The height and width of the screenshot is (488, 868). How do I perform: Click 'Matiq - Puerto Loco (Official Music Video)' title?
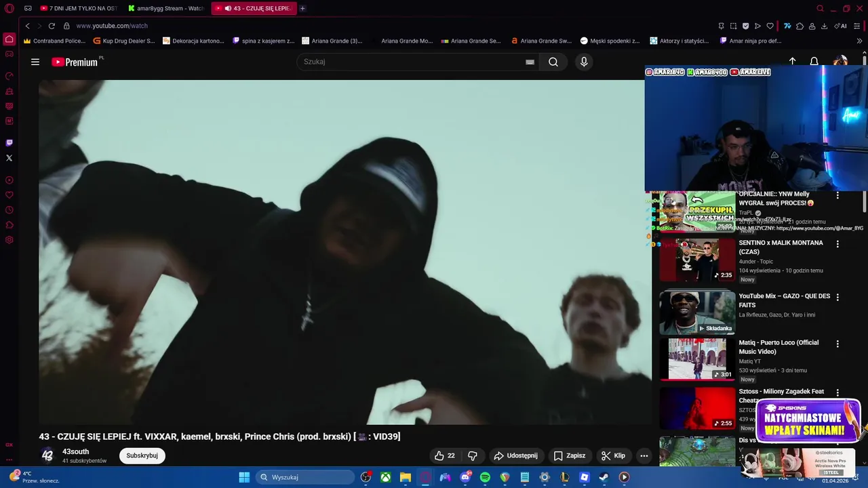tap(778, 347)
